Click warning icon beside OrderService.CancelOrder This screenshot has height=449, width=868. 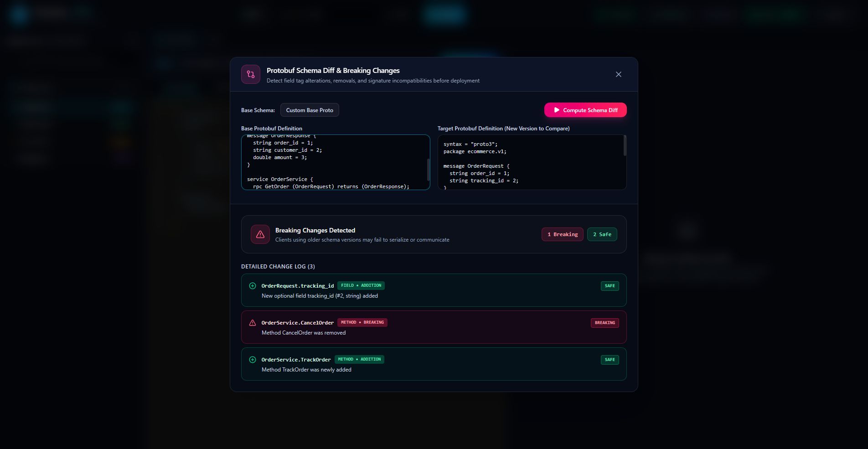click(253, 323)
